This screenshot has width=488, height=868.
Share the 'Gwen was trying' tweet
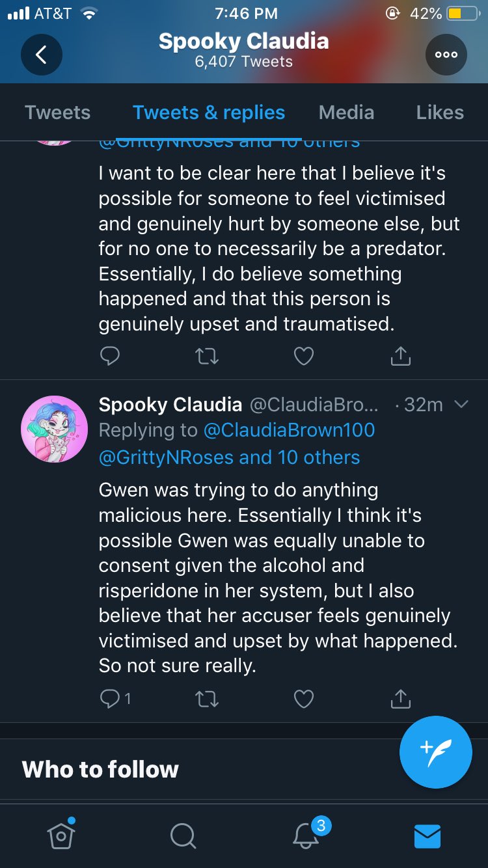tap(400, 699)
